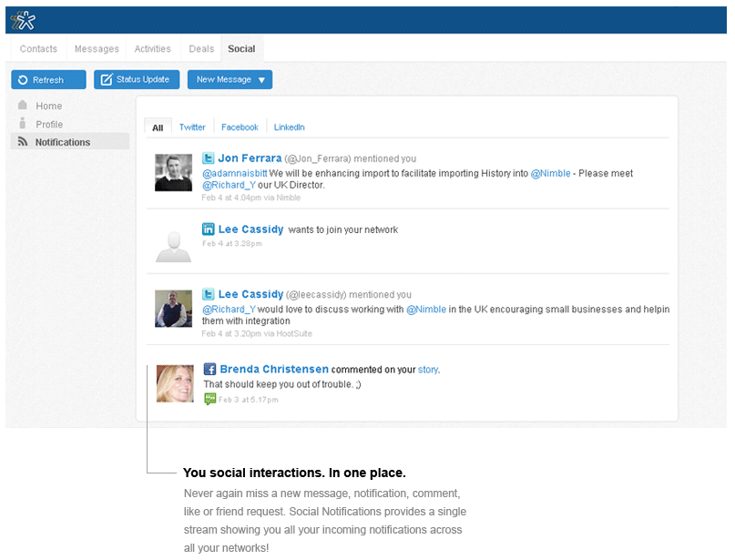Click the Nimble logo in header
The height and width of the screenshot is (560, 735).
[x=24, y=20]
